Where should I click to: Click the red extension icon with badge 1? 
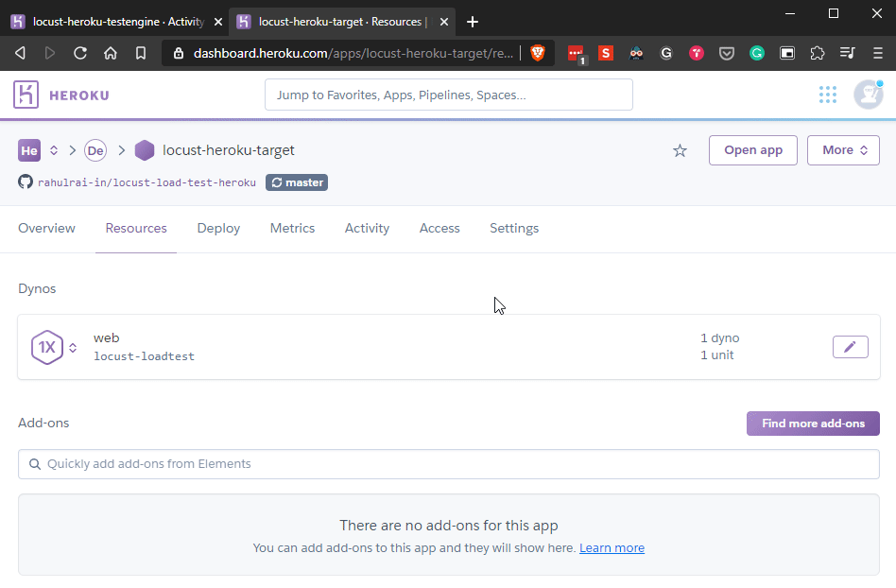[577, 55]
